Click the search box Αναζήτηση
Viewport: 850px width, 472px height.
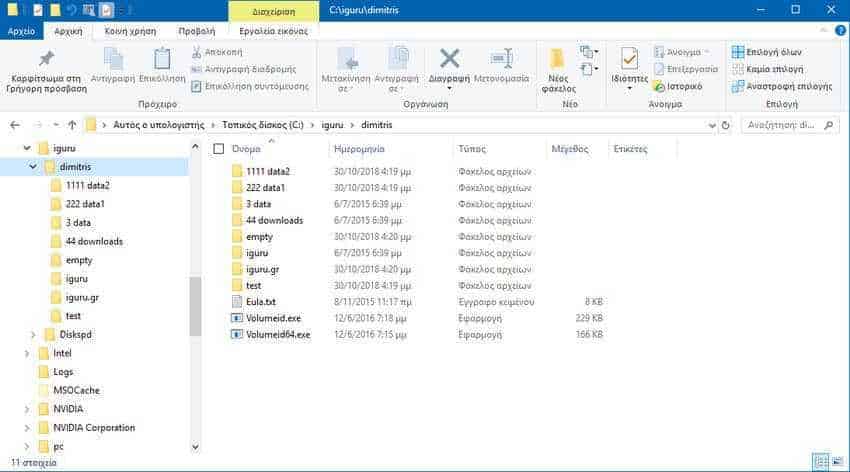(789, 125)
